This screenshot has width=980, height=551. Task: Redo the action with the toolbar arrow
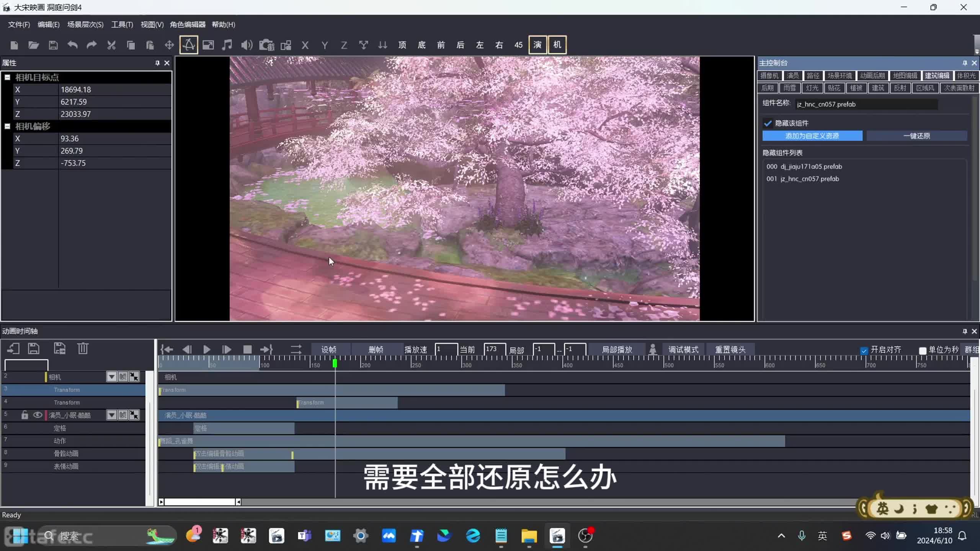coord(91,45)
